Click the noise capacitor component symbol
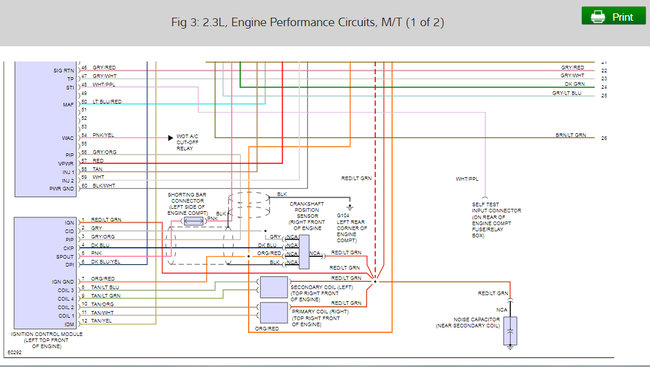Image resolution: width=650 pixels, height=367 pixels. tap(510, 331)
